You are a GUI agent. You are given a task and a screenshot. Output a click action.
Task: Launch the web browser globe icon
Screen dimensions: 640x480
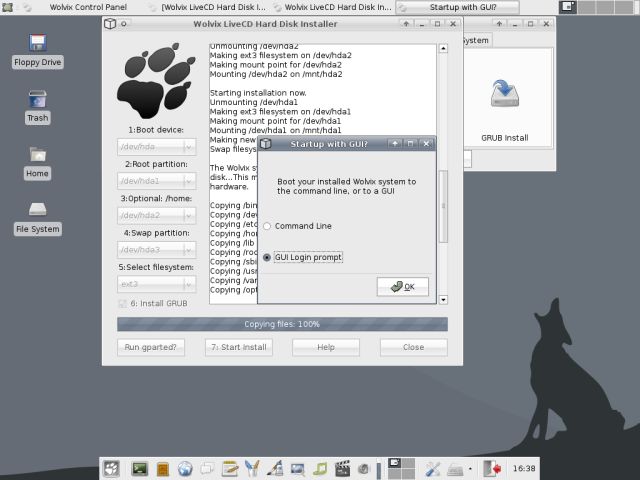(x=185, y=469)
